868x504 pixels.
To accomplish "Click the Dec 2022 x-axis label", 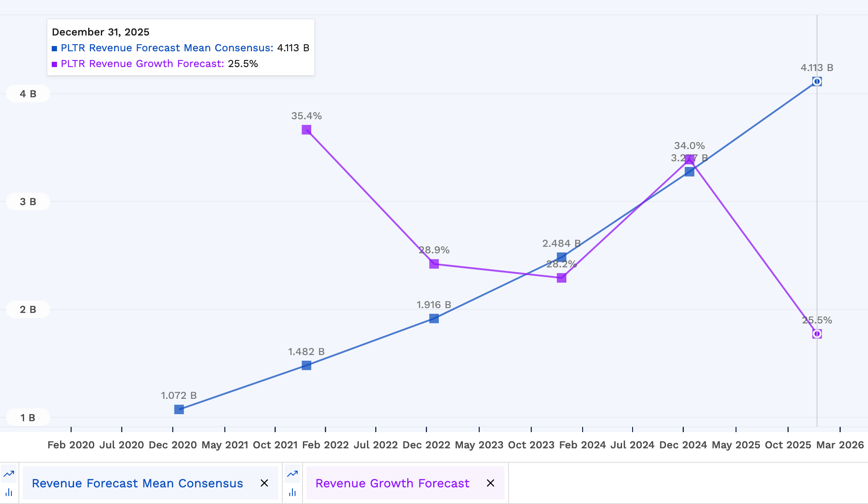I will [427, 445].
